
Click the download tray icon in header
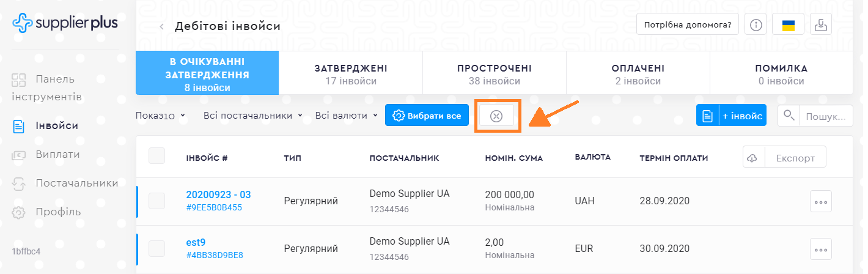pyautogui.click(x=820, y=25)
